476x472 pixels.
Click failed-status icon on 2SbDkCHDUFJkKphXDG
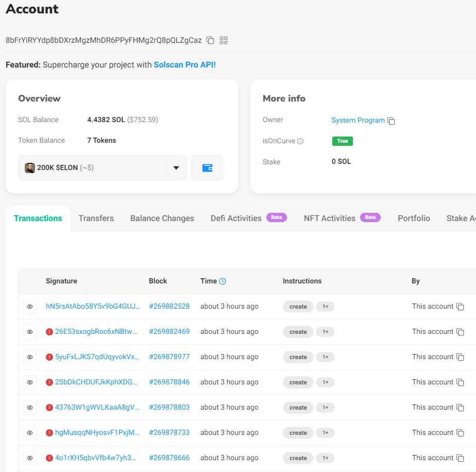click(49, 382)
